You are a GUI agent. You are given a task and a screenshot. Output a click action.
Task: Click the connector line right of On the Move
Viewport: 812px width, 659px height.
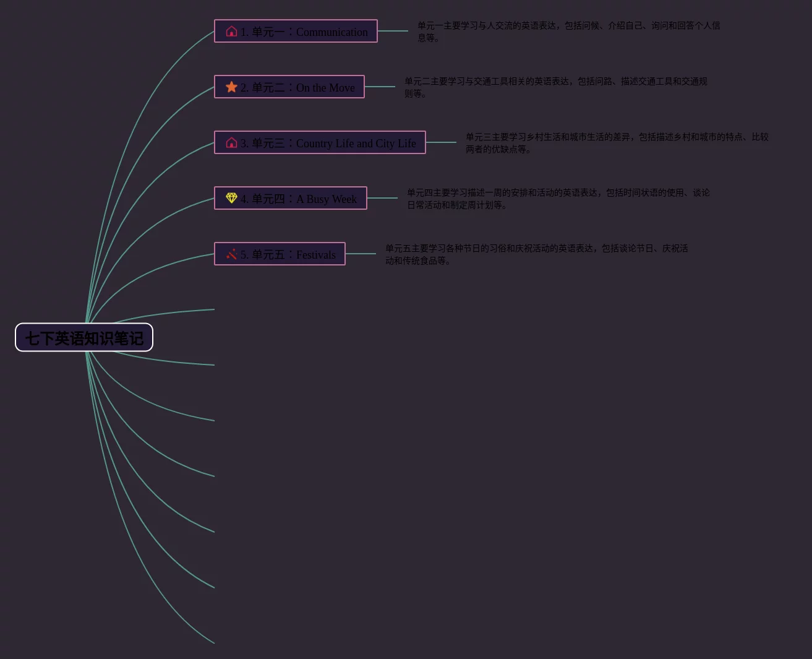tap(380, 87)
